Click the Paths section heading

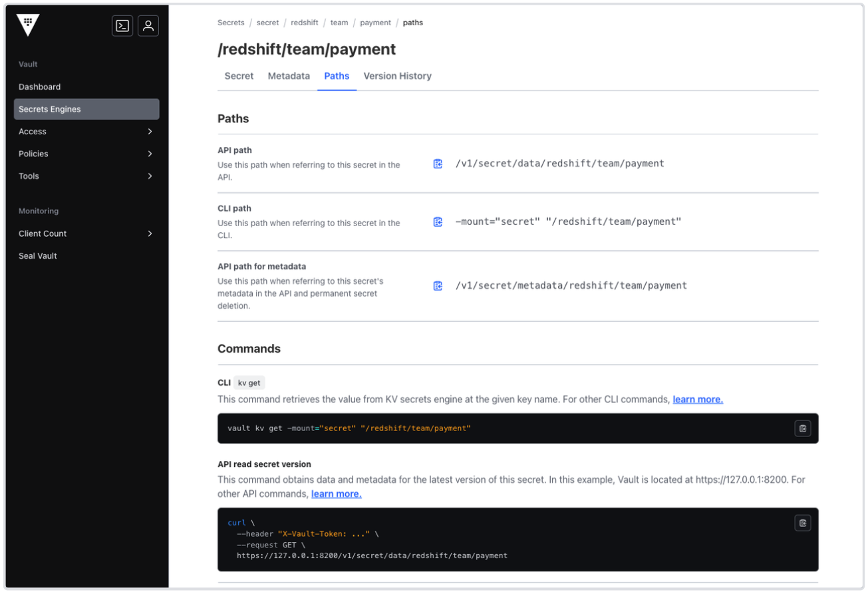(233, 119)
